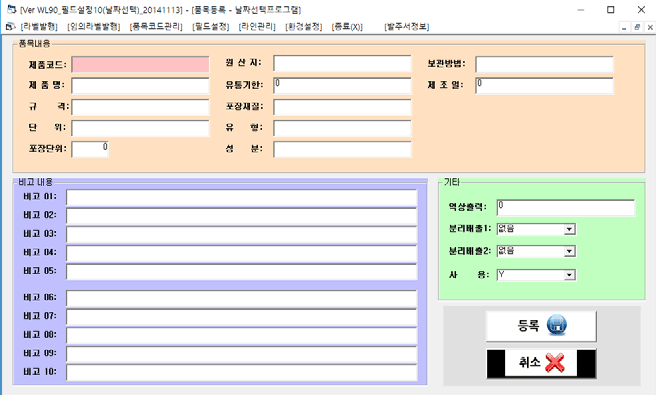
Task: Open the 품목코드관리 menu
Action: (156, 27)
